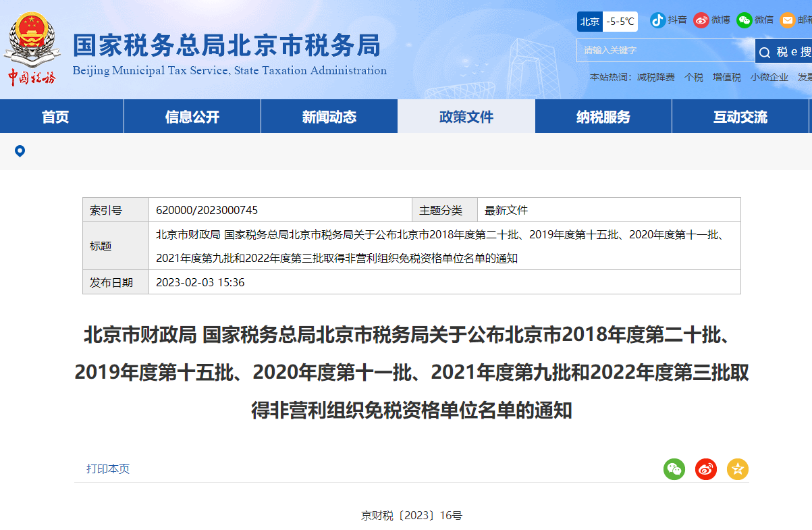The height and width of the screenshot is (530, 812).
Task: Share article via the red Weibo icon
Action: [705, 469]
